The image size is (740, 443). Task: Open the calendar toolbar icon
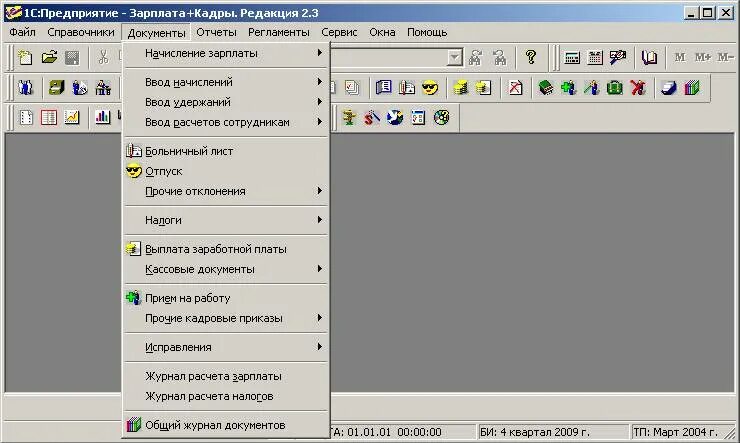(595, 58)
